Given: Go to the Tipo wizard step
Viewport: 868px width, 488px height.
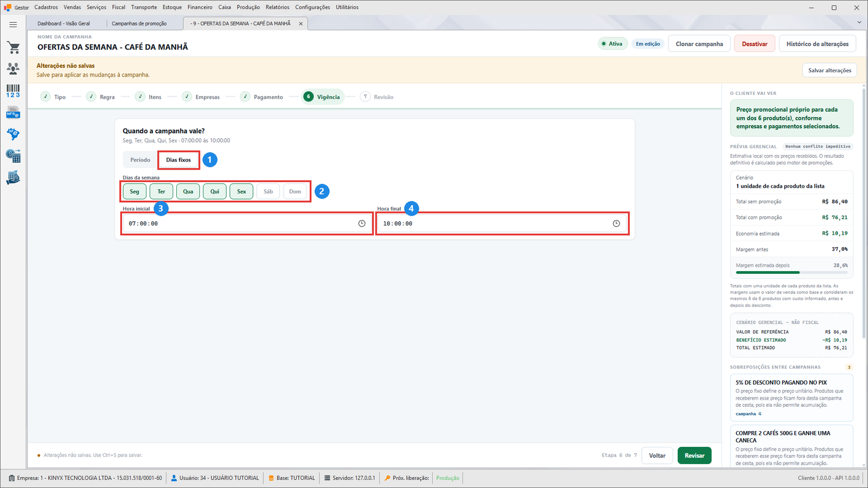Looking at the screenshot, I should coord(53,97).
